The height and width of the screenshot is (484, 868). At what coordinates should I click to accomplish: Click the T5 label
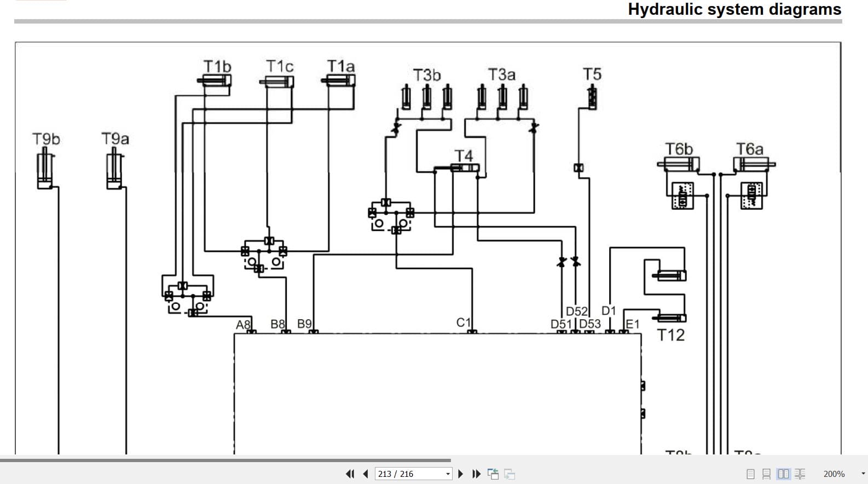click(592, 74)
